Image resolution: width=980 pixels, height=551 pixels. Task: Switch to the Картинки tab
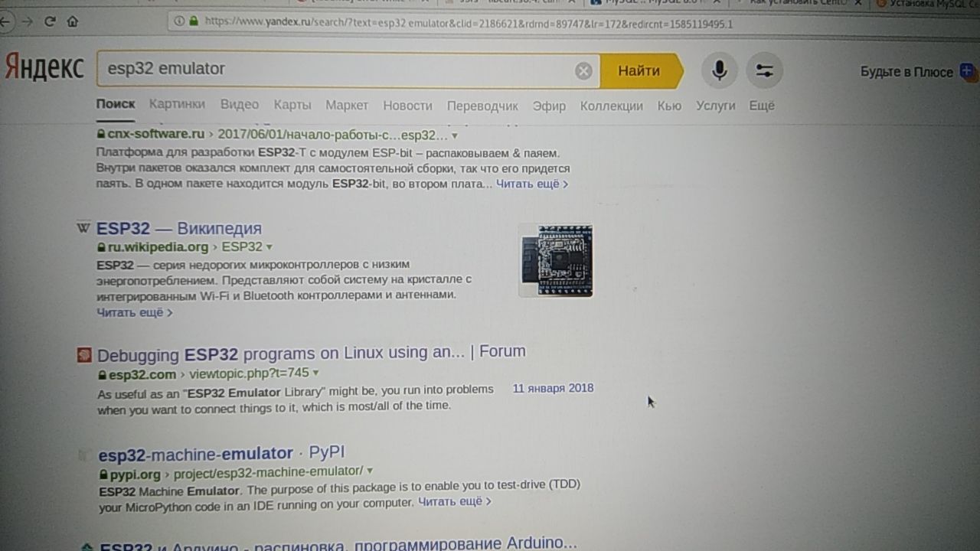coord(177,104)
